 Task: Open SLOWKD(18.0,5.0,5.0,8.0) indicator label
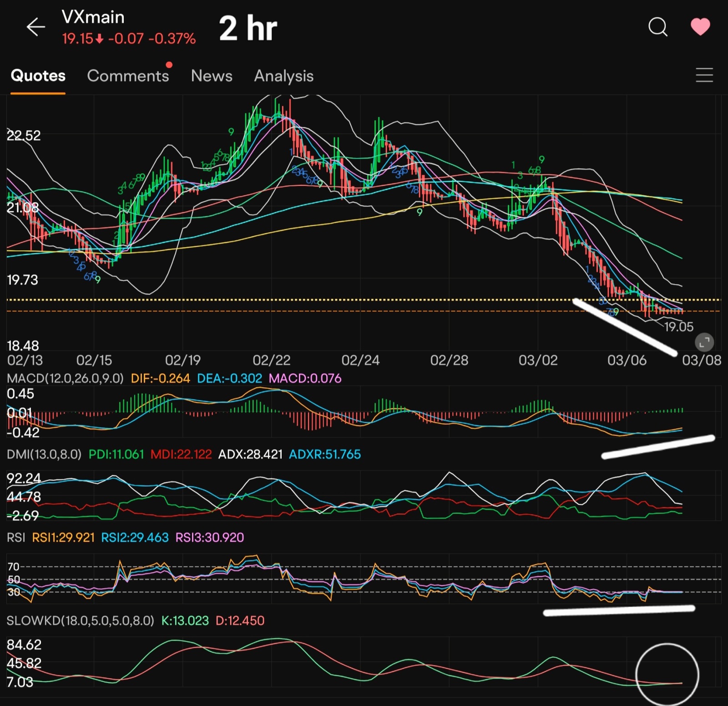click(x=80, y=621)
